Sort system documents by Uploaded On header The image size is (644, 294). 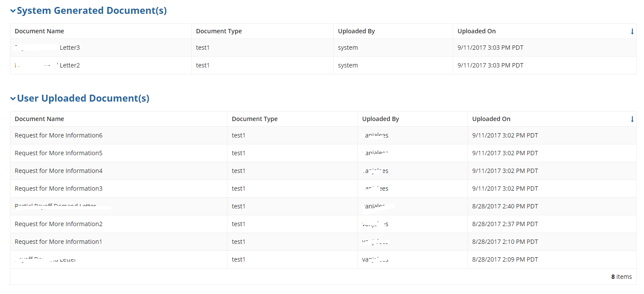[x=477, y=31]
